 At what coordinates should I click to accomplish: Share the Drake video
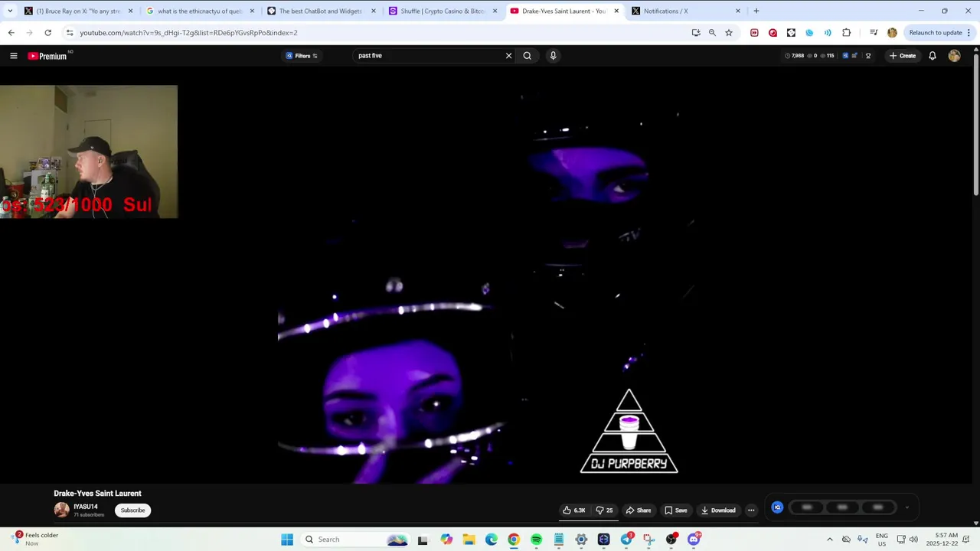click(x=638, y=510)
